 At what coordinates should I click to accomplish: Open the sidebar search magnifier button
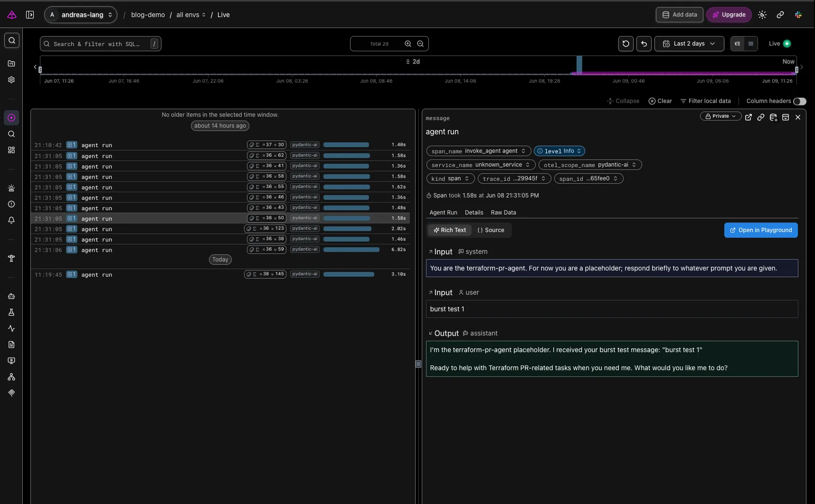(12, 41)
